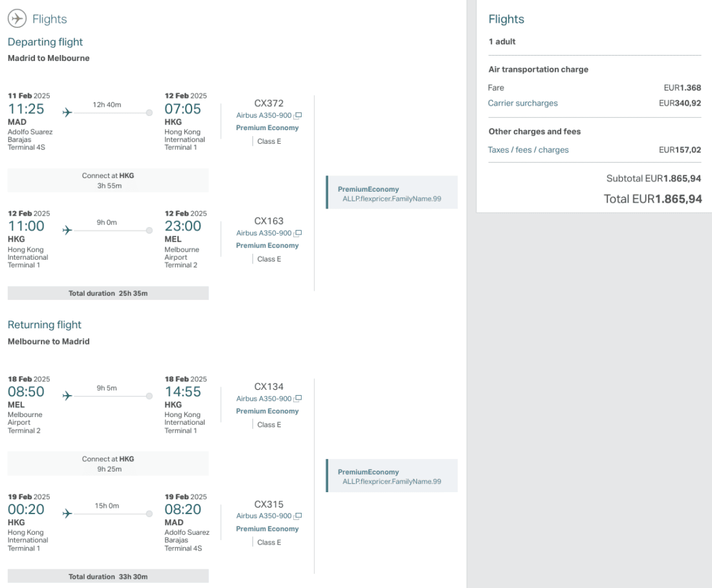Screen dimensions: 712x588
Task: Click the circular airplane icon beside Flights heading
Action: 17,19
